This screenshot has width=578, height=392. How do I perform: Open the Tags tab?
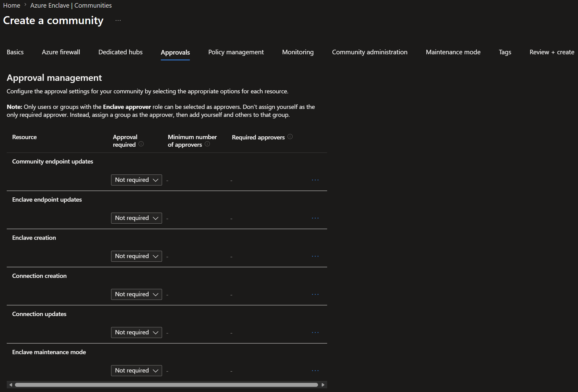pos(505,52)
